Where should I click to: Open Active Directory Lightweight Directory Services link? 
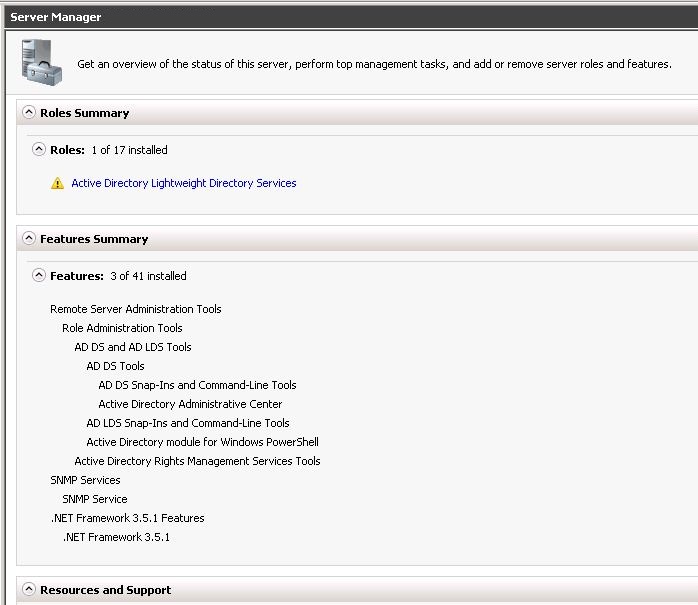point(184,183)
